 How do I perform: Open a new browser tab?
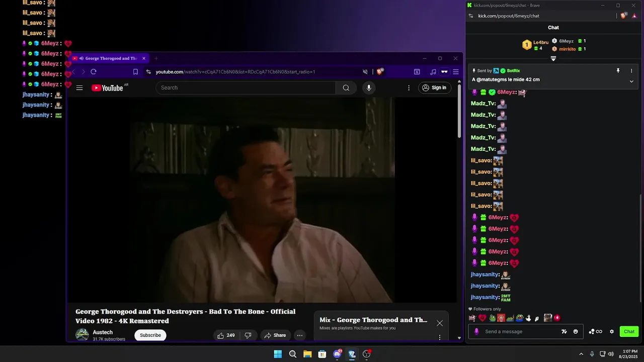pos(156,58)
